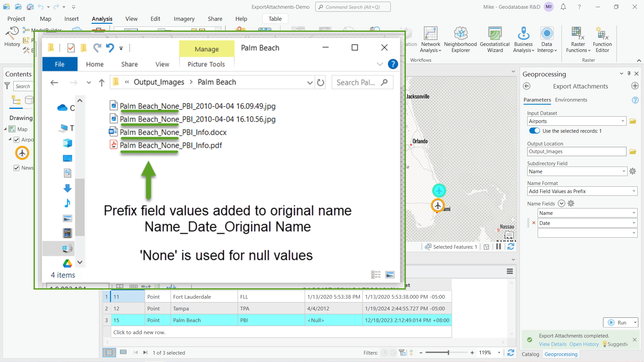Click to add new row in table
This screenshot has height=362, width=644.
[x=139, y=332]
